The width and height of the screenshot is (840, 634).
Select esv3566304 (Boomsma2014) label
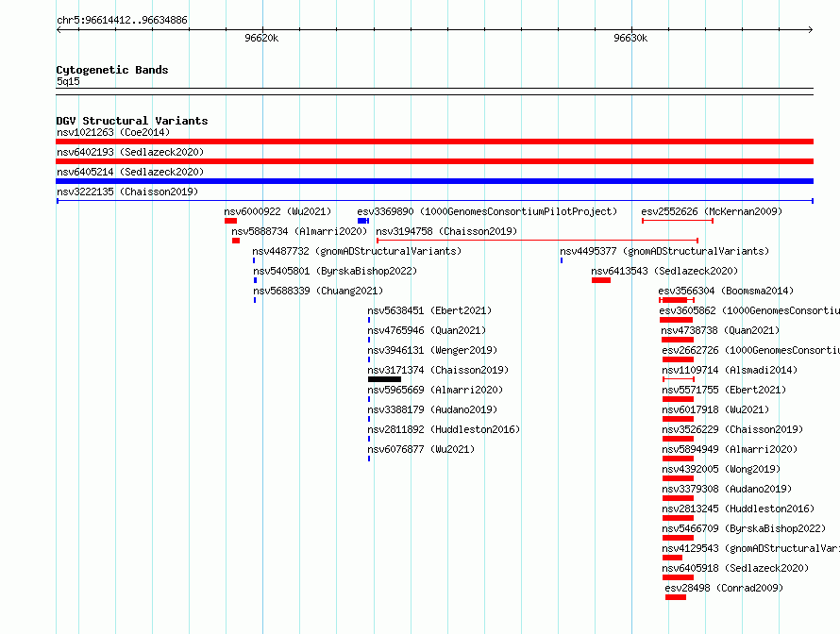tap(726, 291)
